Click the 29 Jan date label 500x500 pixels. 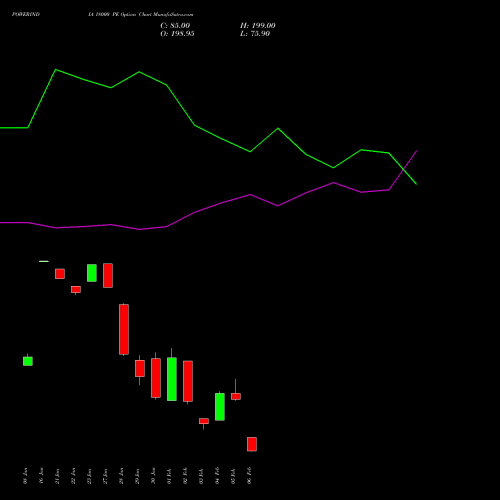pos(138,476)
